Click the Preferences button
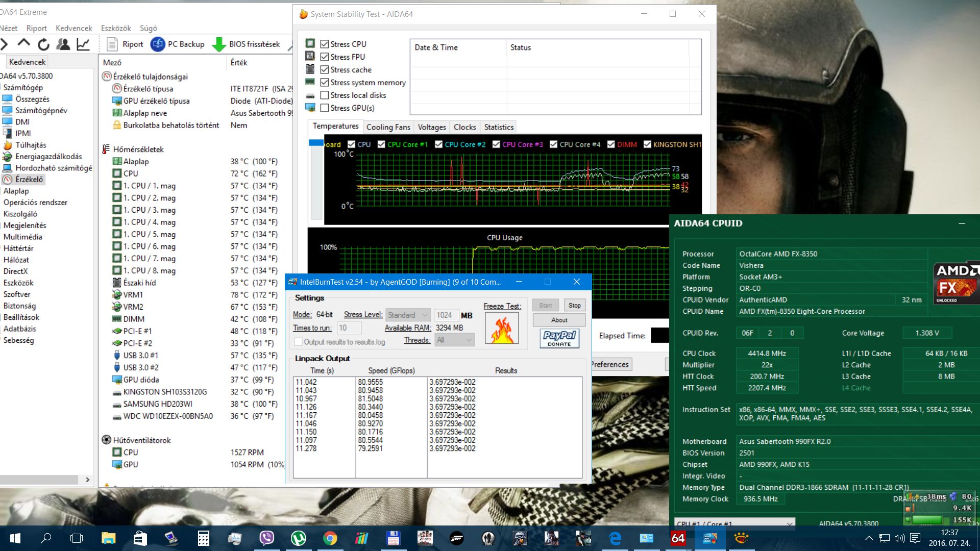 tap(611, 364)
